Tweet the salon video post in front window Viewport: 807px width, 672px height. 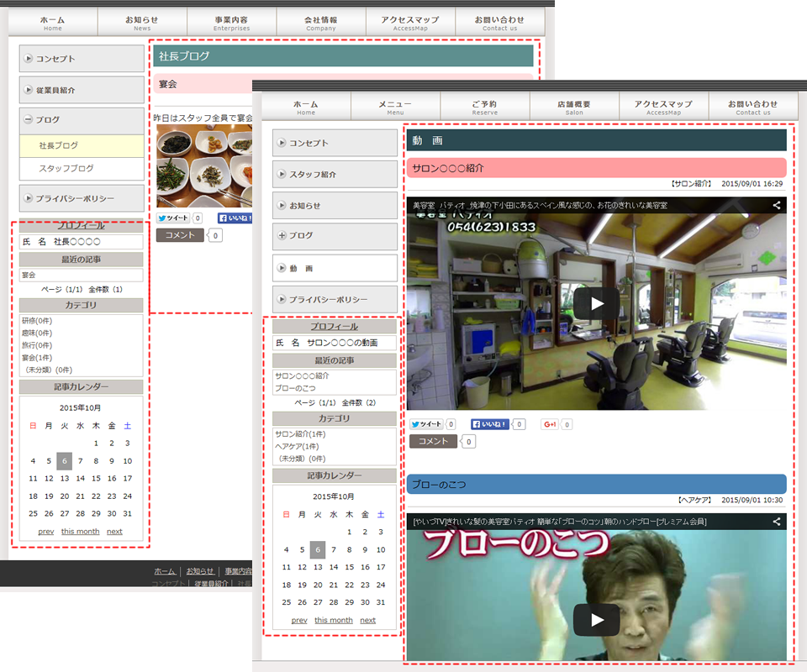click(x=427, y=424)
